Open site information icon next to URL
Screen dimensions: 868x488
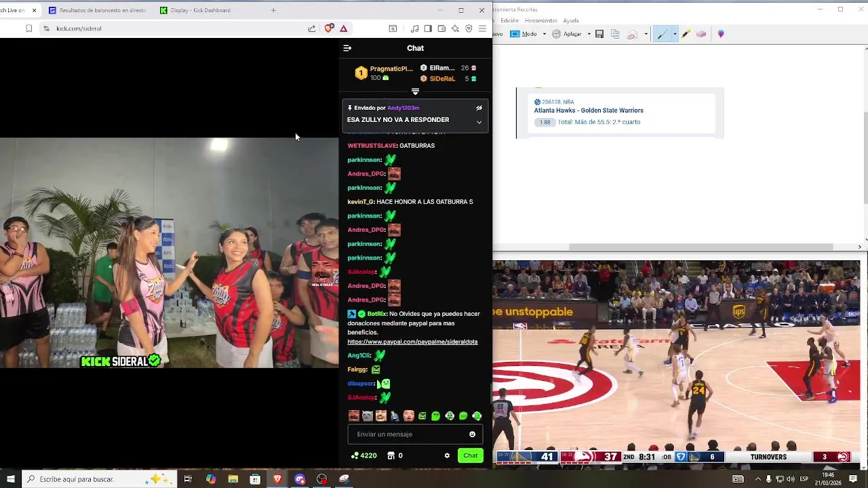(46, 28)
